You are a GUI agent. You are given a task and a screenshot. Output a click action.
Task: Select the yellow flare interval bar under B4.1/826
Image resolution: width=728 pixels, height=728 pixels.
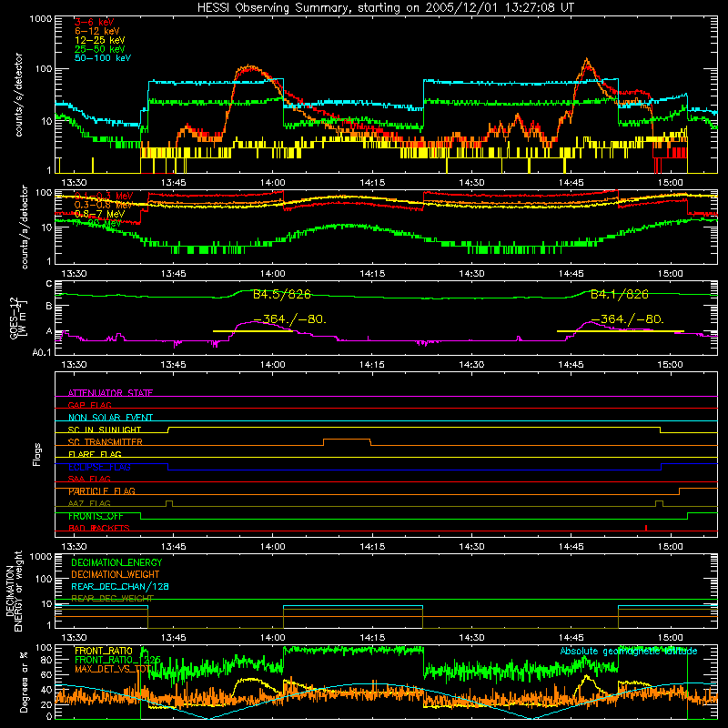[621, 331]
